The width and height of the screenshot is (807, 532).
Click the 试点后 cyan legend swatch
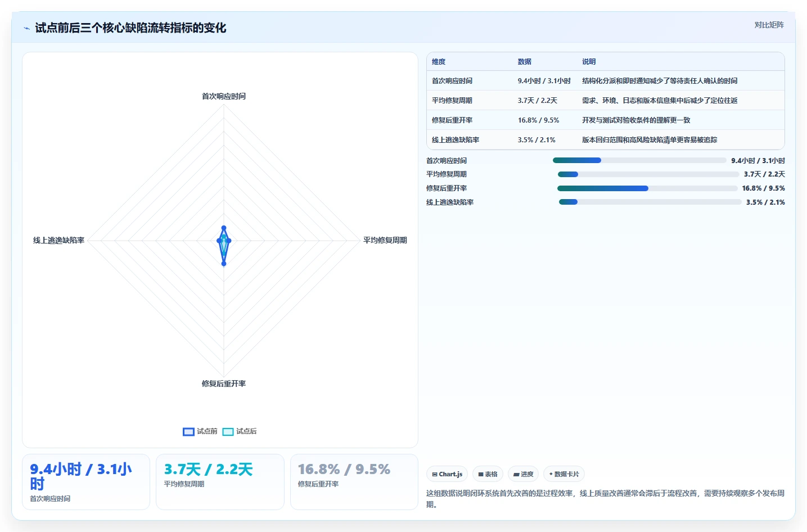[x=228, y=432]
